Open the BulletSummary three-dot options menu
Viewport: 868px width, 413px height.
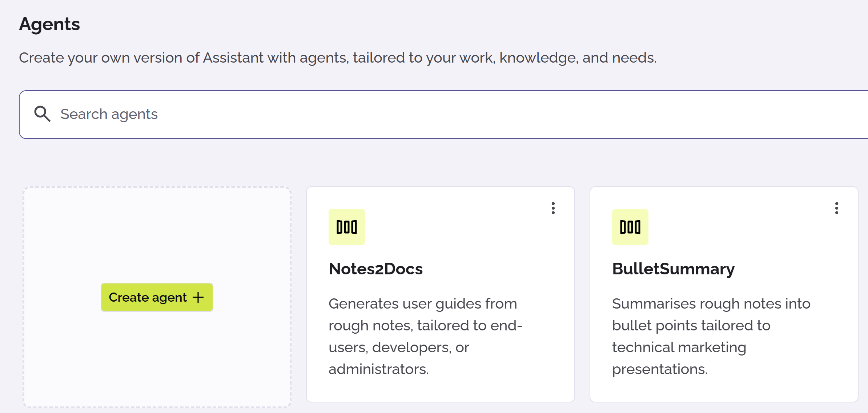pyautogui.click(x=836, y=208)
